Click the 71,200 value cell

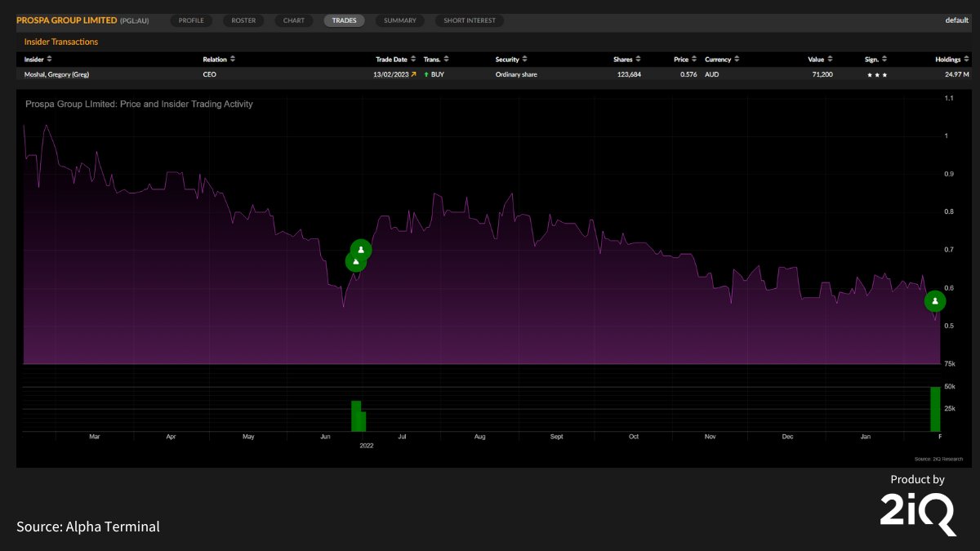[x=821, y=74]
